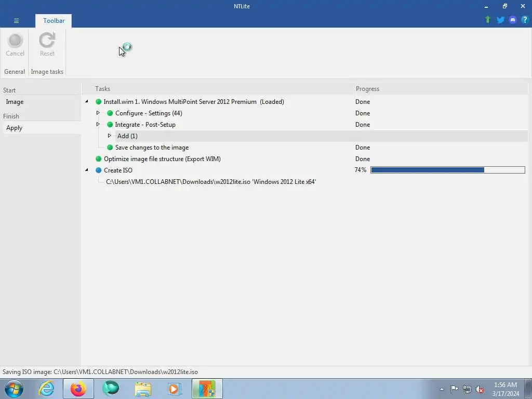This screenshot has width=532, height=399.
Task: Click the green update arrow icon
Action: pyautogui.click(x=488, y=20)
